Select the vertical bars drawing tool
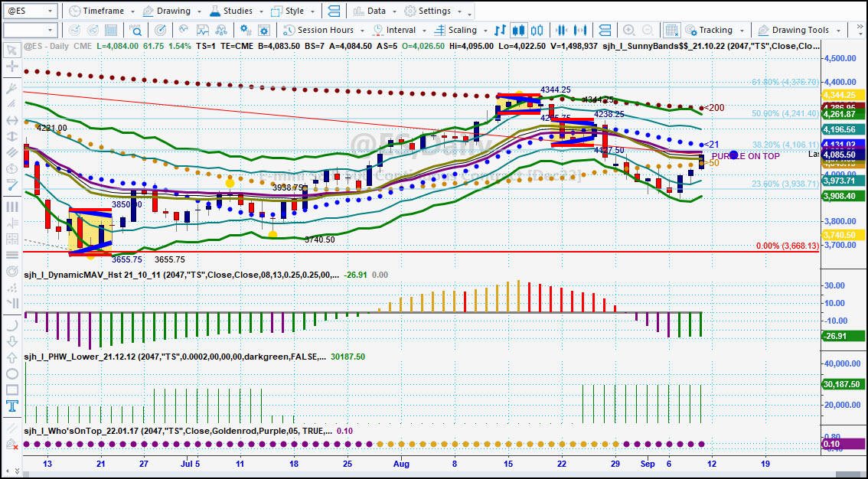This screenshot has width=868, height=479. (x=11, y=207)
